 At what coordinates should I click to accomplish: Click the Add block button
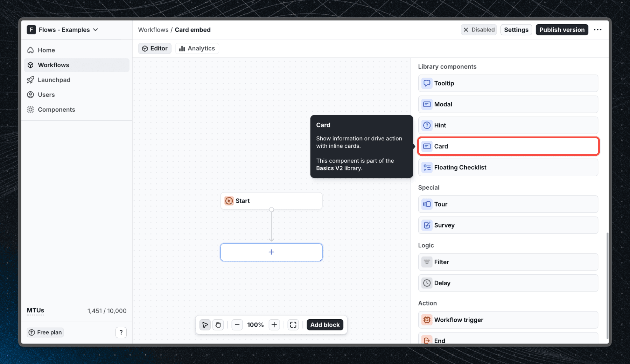[325, 325]
